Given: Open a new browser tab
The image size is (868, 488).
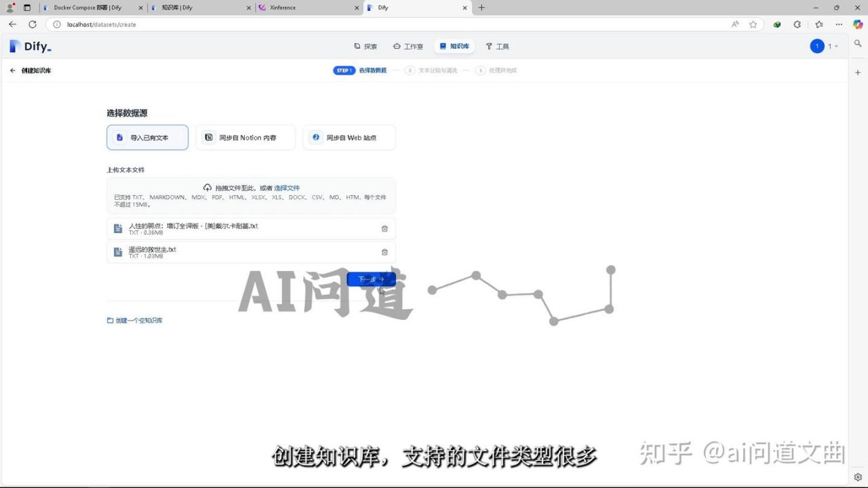Looking at the screenshot, I should point(481,8).
